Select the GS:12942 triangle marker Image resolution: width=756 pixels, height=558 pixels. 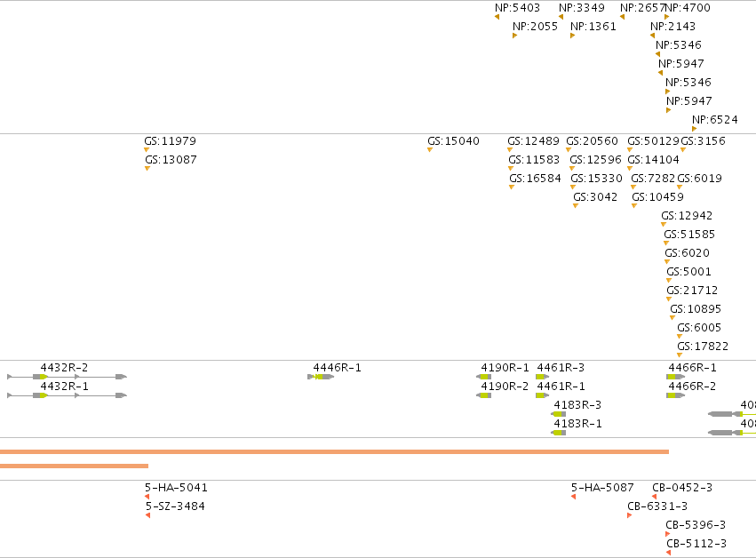664,224
